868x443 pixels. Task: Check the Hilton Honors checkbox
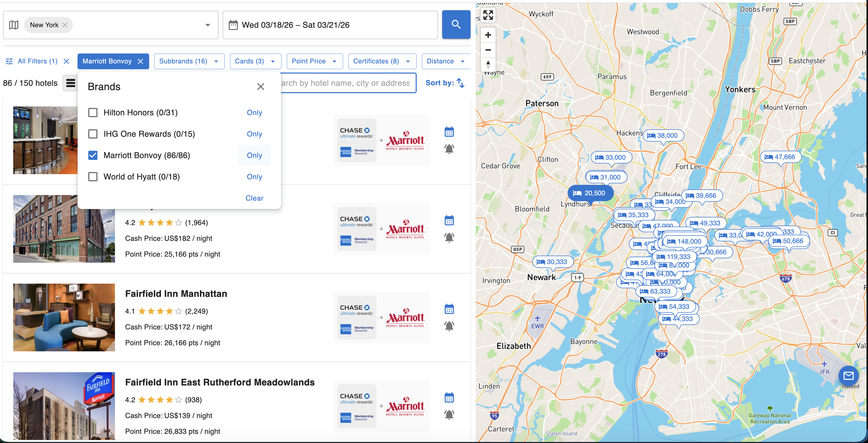93,113
